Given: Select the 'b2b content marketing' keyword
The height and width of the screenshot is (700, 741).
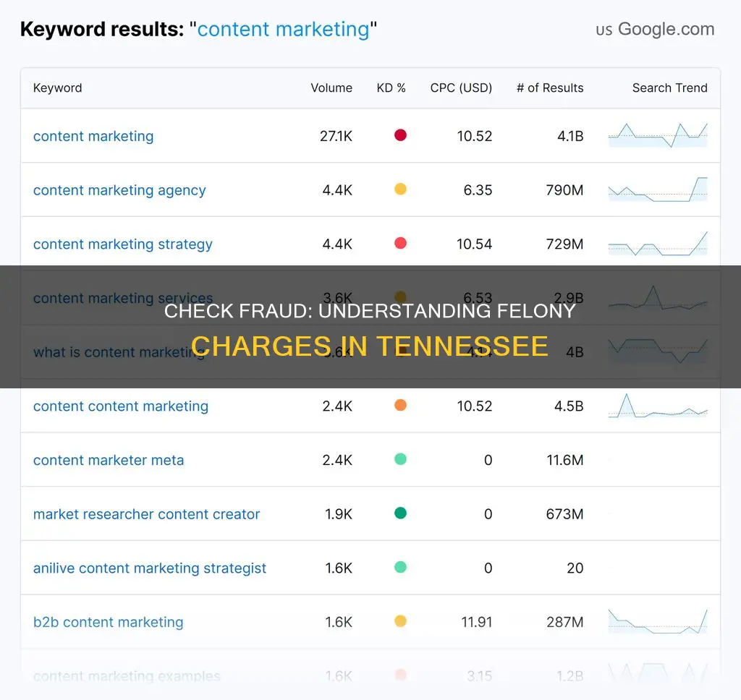Looking at the screenshot, I should 108,622.
